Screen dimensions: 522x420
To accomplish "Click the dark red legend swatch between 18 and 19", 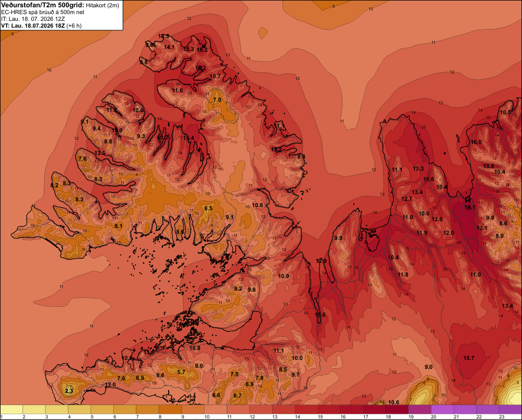I will coord(397,410).
